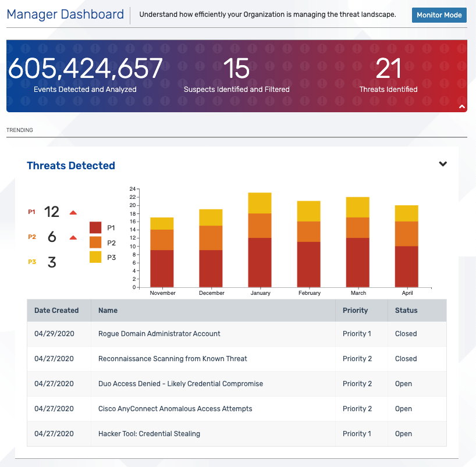Click the December bar in the chart
Screen dimensions: 476x467
[211, 248]
